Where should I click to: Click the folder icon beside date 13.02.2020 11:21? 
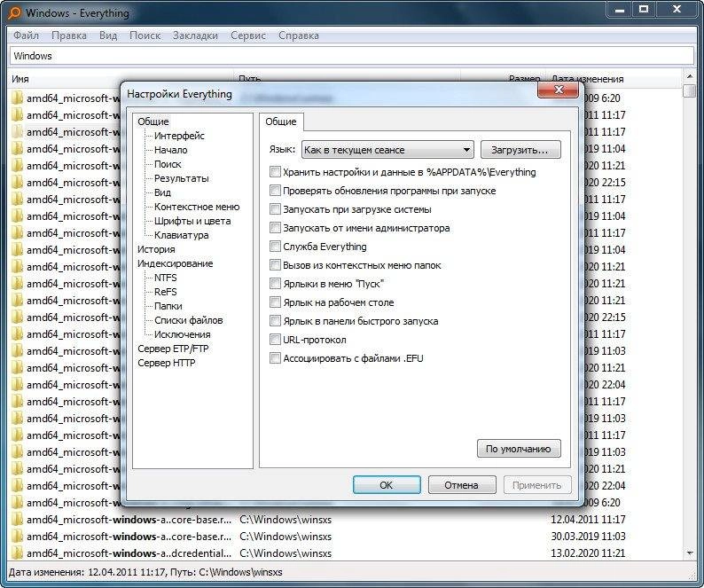(17, 553)
